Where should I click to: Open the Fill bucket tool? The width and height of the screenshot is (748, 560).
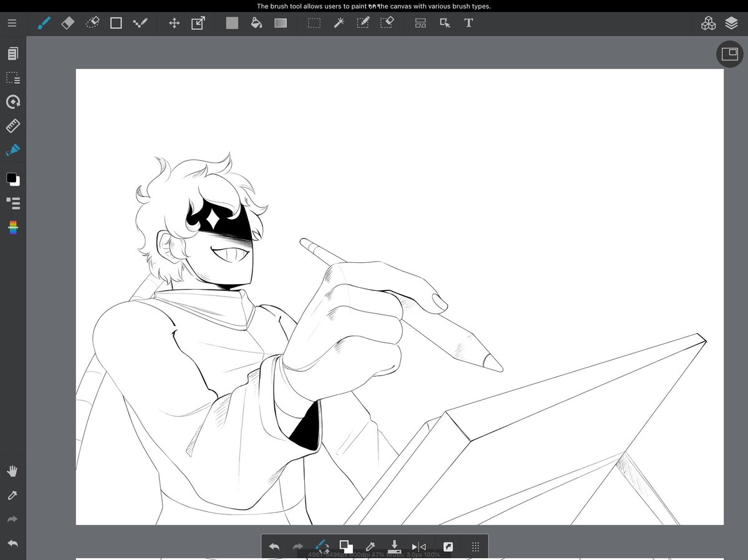256,23
